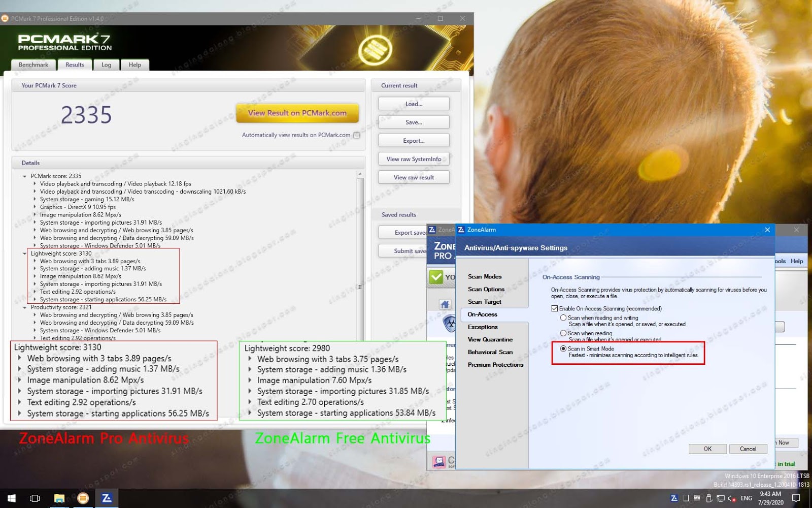
Task: Click the biohazard shield icon in ZoneAlarm
Action: (x=449, y=323)
